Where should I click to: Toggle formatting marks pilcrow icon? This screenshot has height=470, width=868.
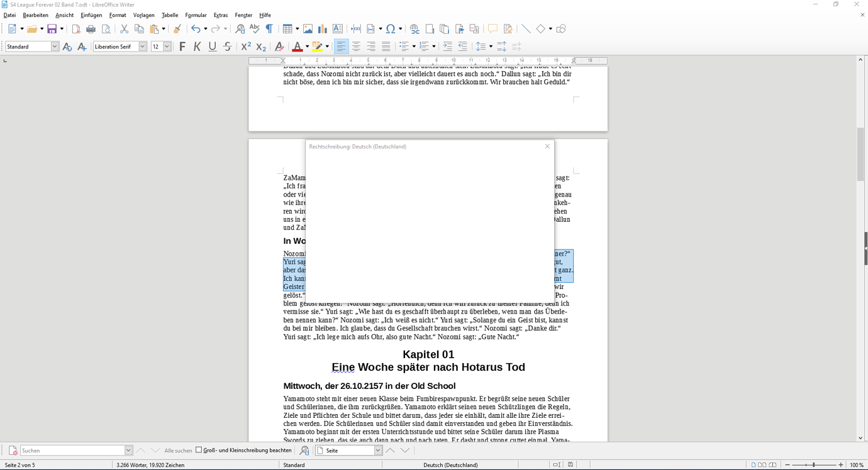(x=269, y=29)
